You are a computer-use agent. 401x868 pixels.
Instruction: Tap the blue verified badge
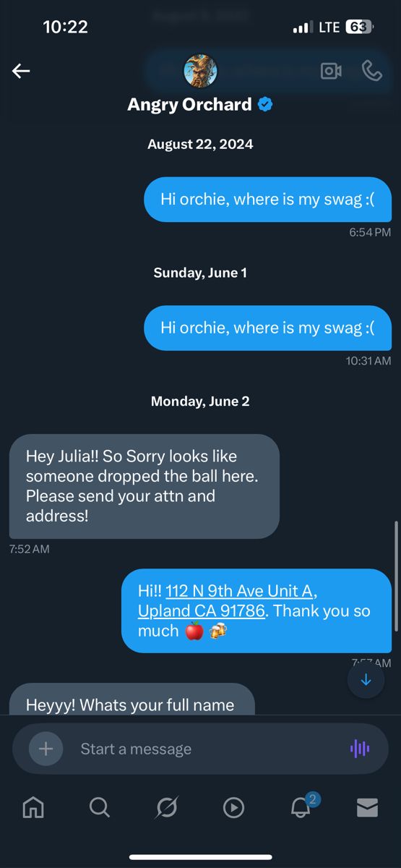click(265, 104)
